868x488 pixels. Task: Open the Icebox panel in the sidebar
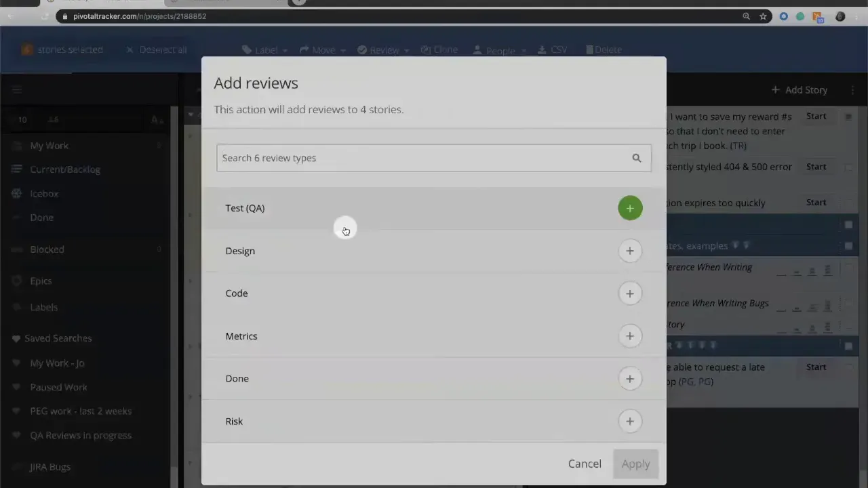click(x=44, y=193)
